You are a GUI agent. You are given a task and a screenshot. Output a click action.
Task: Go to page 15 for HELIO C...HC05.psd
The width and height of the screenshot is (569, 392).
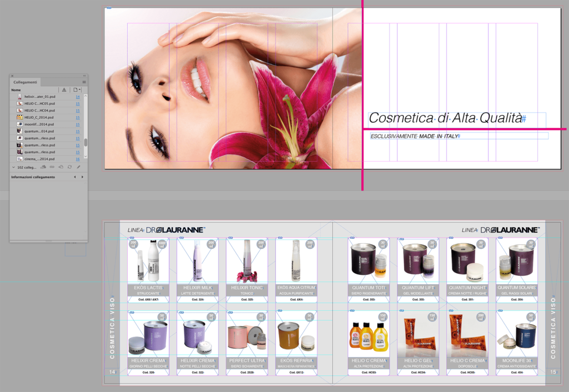[x=78, y=104]
